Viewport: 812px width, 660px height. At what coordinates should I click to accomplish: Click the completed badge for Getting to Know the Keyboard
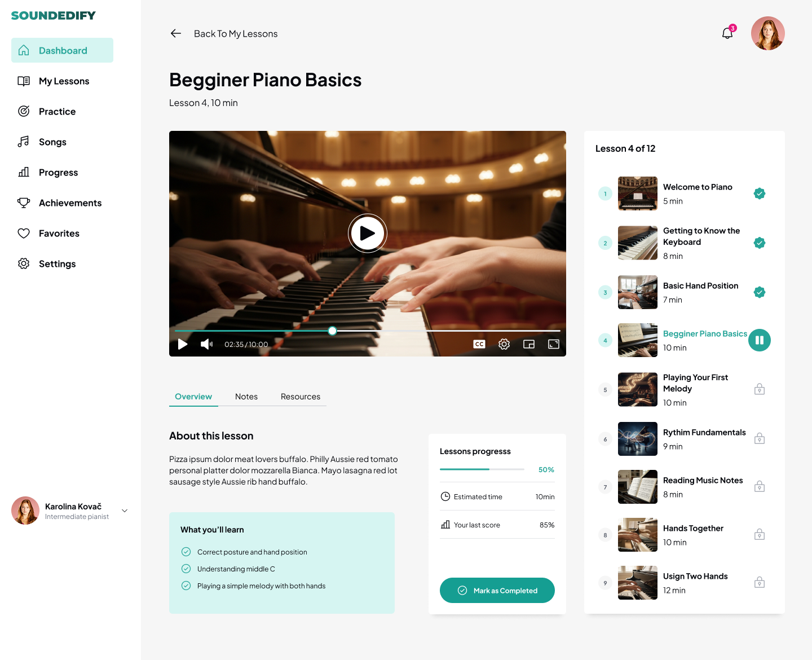760,243
